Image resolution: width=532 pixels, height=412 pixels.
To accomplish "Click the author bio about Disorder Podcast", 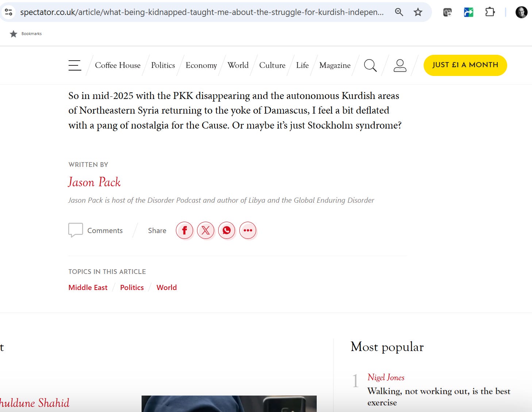I will [x=221, y=200].
